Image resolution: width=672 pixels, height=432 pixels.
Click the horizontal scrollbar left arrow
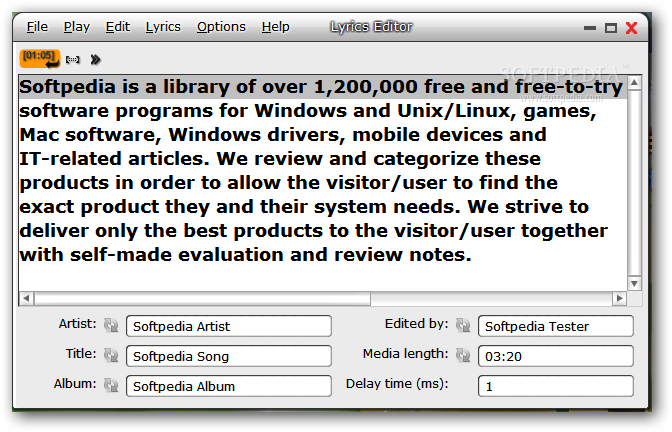(26, 298)
